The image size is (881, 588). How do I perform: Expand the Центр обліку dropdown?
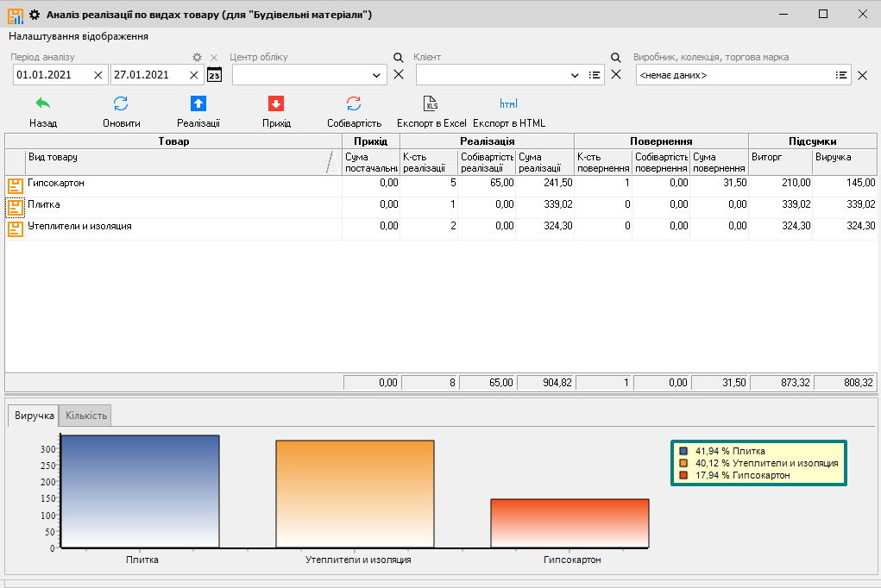click(376, 76)
